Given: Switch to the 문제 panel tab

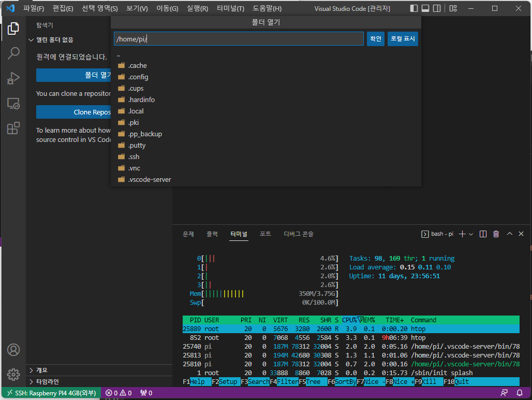Looking at the screenshot, I should click(x=188, y=234).
